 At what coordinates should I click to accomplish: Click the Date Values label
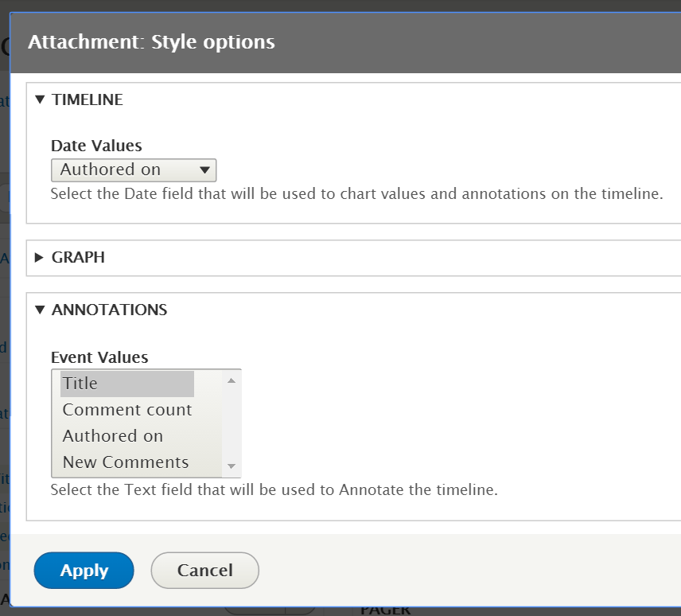point(96,146)
